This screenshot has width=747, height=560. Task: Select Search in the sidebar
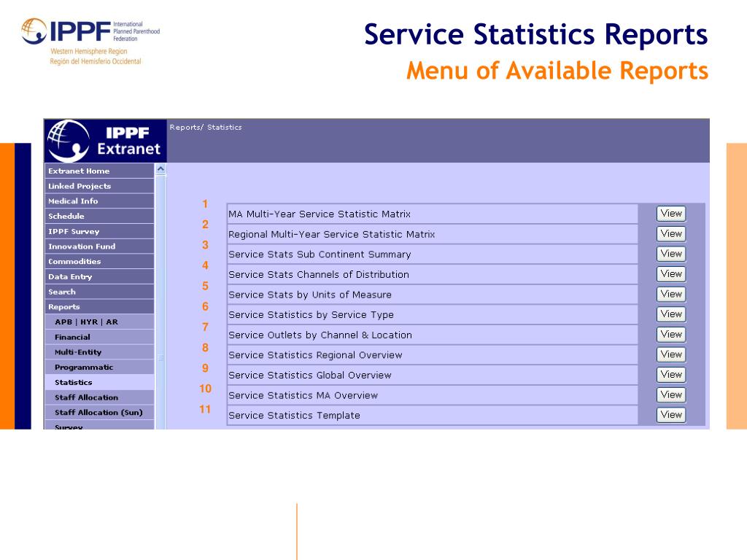point(99,292)
